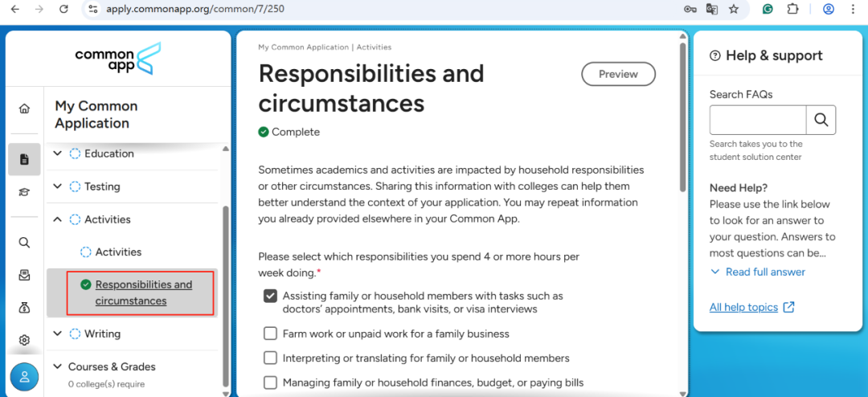Collapse the Activities section chevron
This screenshot has height=397, width=868.
pyautogui.click(x=58, y=219)
